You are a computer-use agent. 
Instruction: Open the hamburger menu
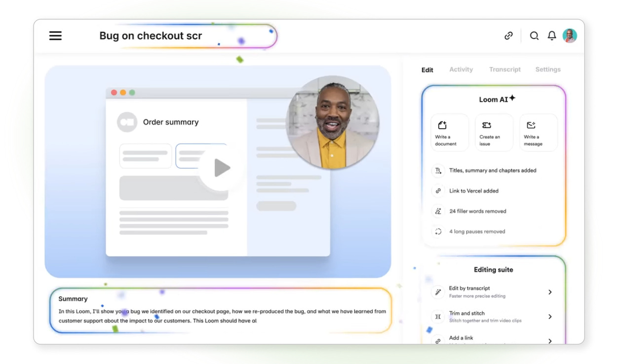(x=55, y=36)
